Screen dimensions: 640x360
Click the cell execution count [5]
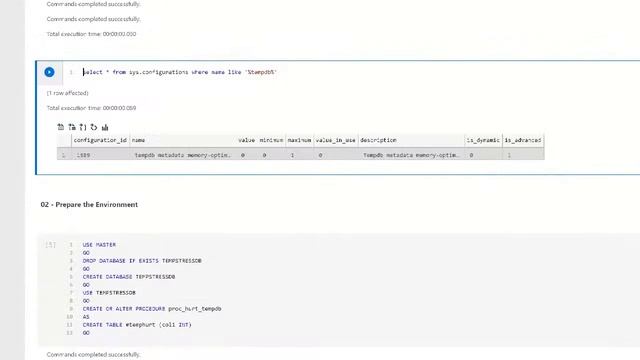tap(50, 245)
